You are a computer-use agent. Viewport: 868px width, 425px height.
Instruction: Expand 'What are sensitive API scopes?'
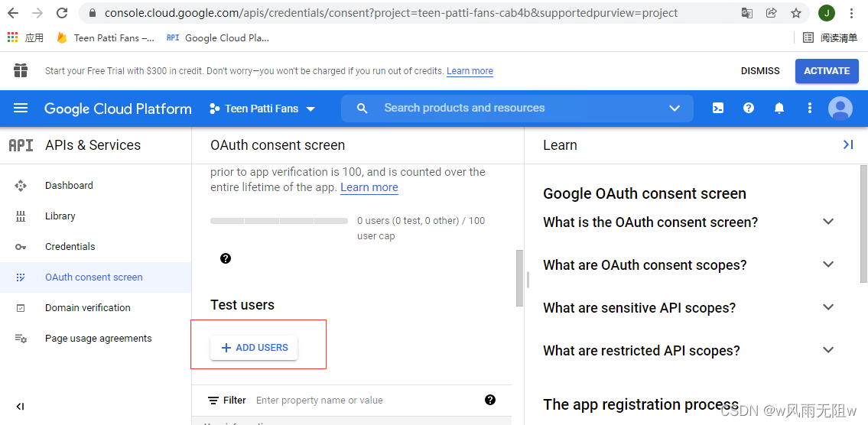tap(827, 307)
